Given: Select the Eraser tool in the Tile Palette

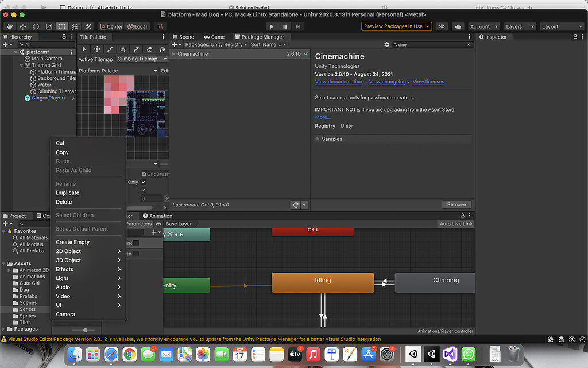Looking at the screenshot, I should (x=149, y=49).
